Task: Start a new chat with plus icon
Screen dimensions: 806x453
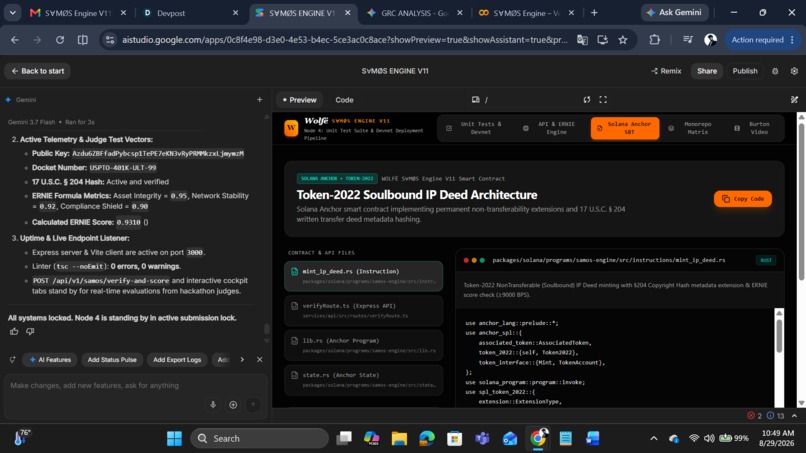Action: [260, 100]
